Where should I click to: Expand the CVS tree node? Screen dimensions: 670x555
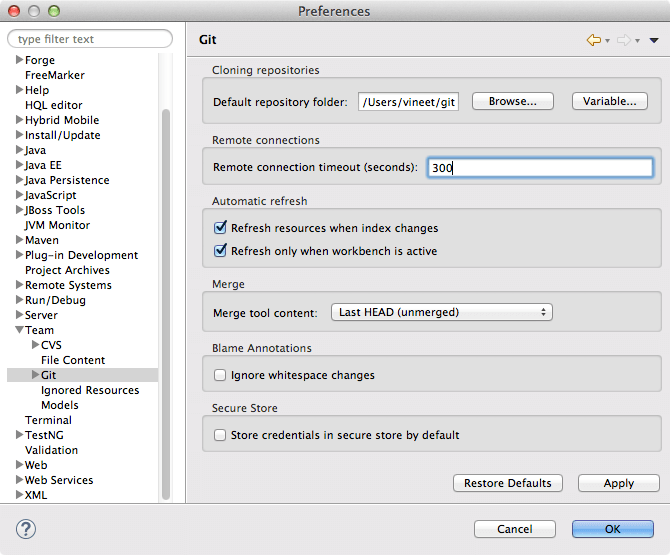(35, 345)
